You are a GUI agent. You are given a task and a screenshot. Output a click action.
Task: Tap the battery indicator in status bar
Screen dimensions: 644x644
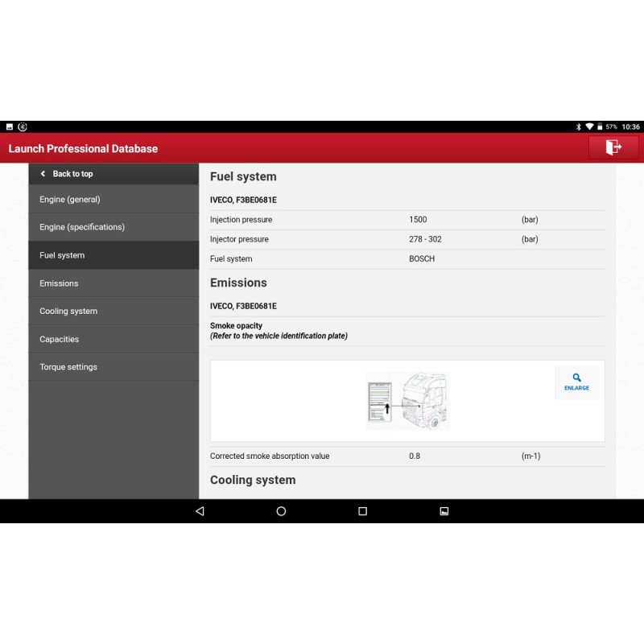pyautogui.click(x=600, y=126)
